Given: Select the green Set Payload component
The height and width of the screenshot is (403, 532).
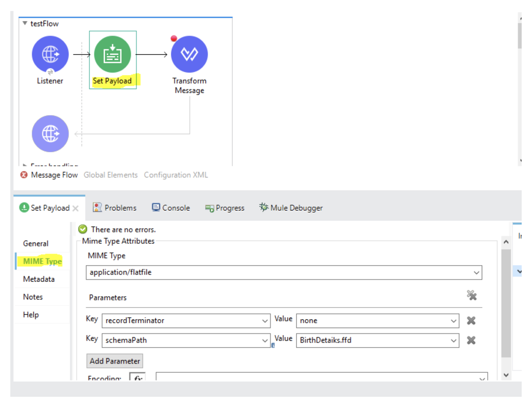Looking at the screenshot, I should (x=112, y=54).
